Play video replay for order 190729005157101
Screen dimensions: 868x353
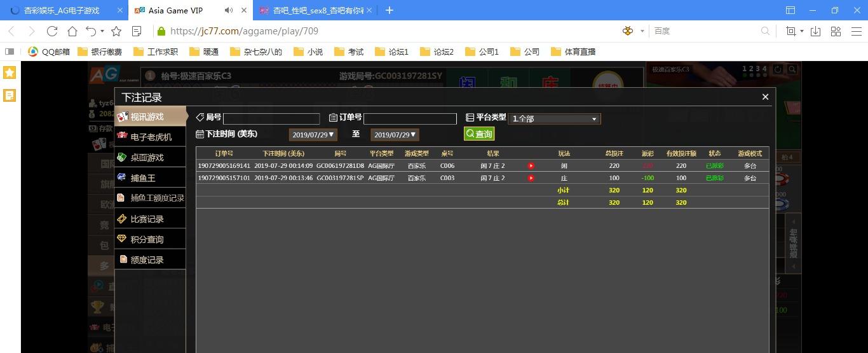tap(531, 178)
